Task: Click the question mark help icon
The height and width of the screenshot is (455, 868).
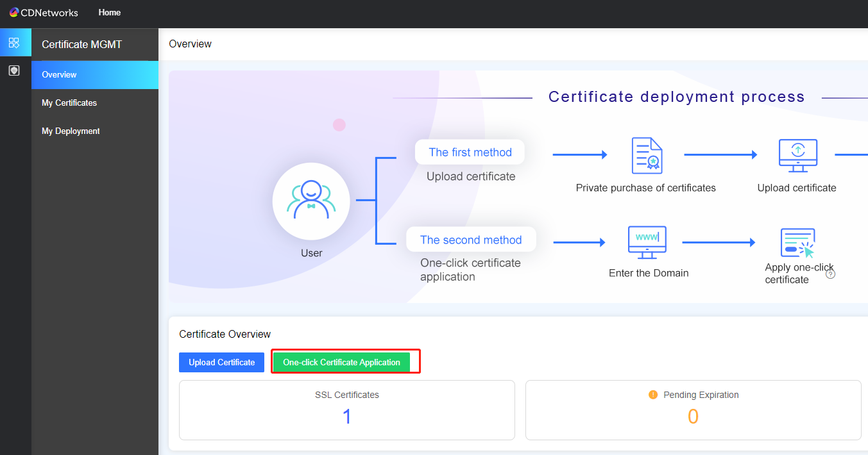Action: 830,274
